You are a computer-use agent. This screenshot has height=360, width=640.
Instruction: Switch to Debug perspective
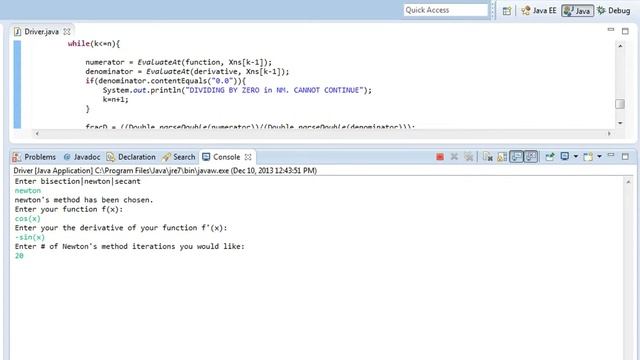coord(614,11)
